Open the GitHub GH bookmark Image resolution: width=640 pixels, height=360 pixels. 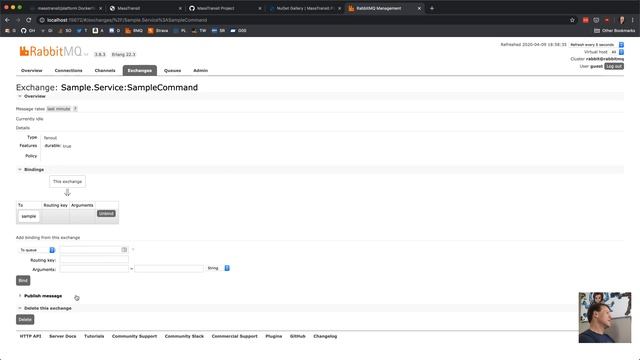pos(28,31)
